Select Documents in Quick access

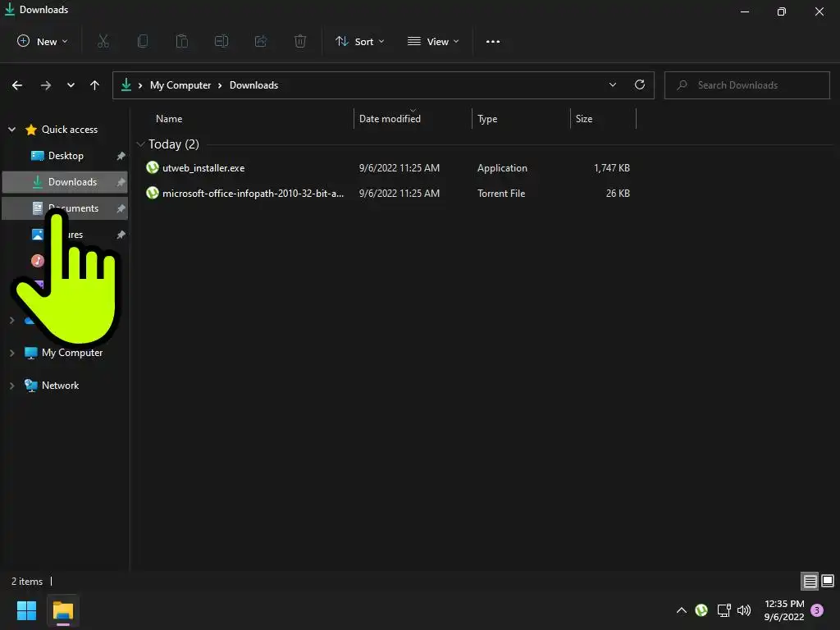click(66, 208)
